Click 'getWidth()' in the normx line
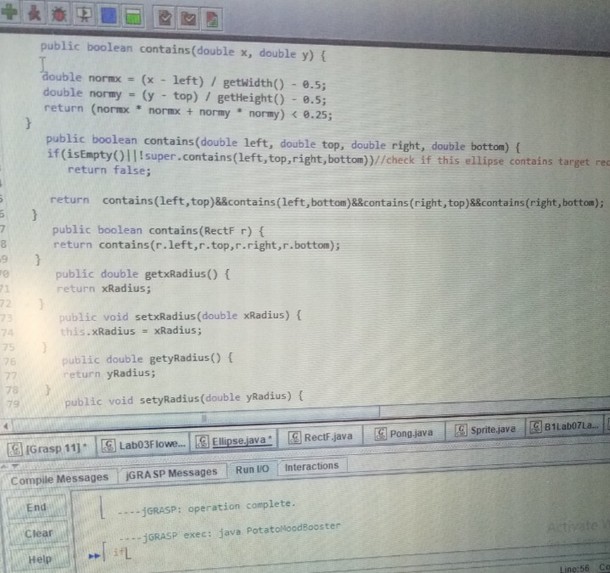 [253, 83]
